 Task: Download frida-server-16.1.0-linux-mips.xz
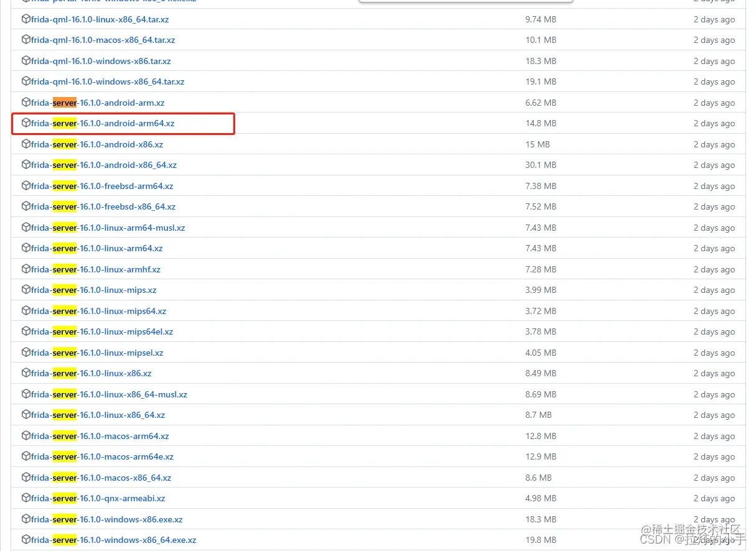pos(94,290)
